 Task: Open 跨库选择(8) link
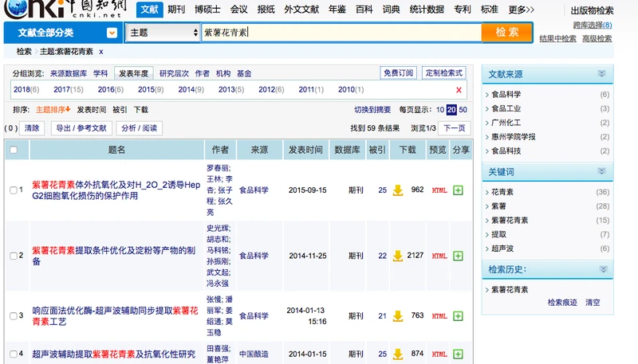click(x=593, y=25)
